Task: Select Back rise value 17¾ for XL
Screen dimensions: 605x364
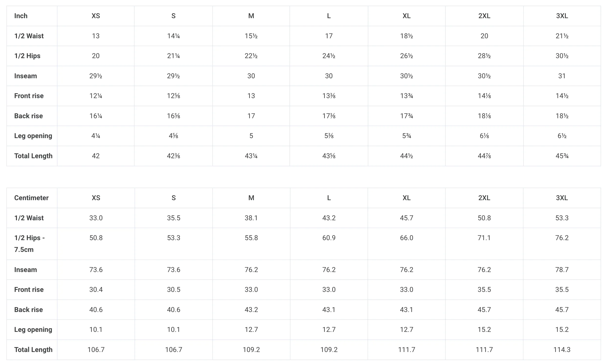Action: click(x=407, y=116)
